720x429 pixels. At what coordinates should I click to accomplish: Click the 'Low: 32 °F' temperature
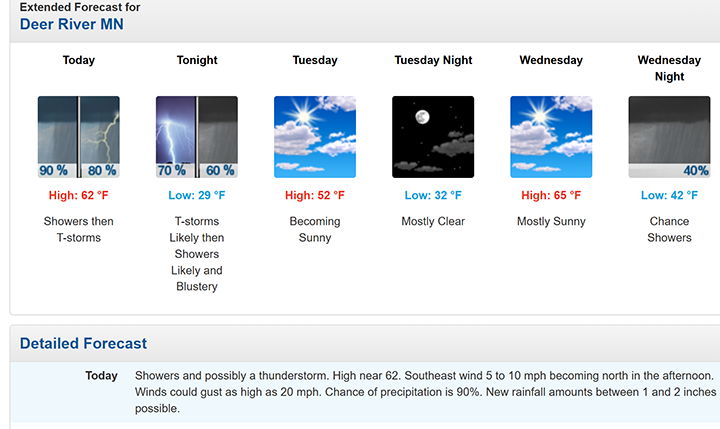pyautogui.click(x=433, y=196)
